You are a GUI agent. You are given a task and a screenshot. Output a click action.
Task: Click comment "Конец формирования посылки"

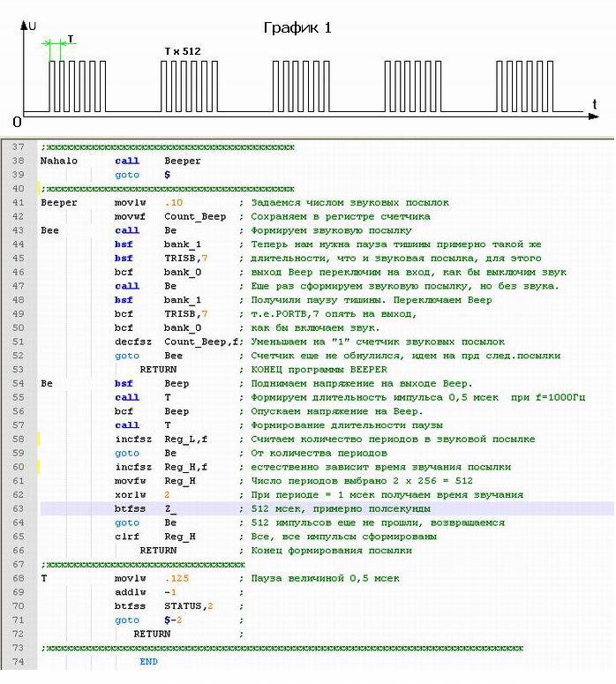(332, 551)
